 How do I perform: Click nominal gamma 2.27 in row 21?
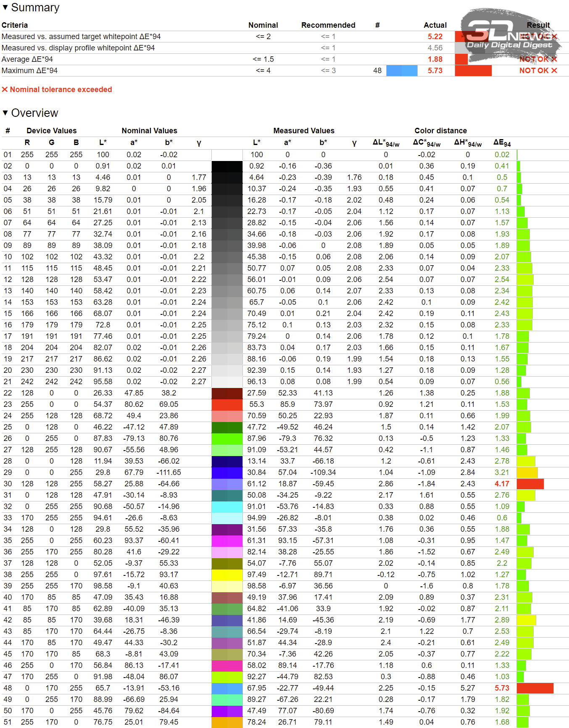click(199, 382)
